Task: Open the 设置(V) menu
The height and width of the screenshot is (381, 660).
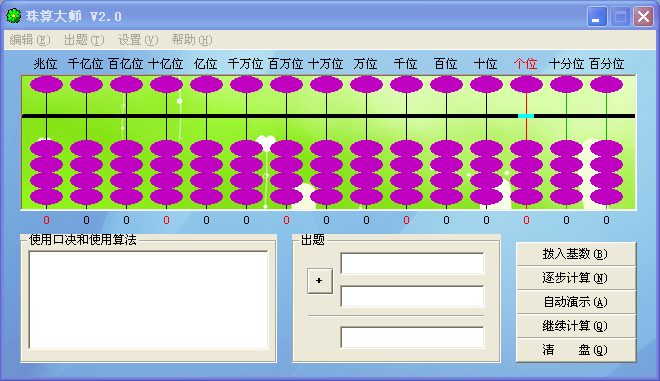Action: (138, 40)
